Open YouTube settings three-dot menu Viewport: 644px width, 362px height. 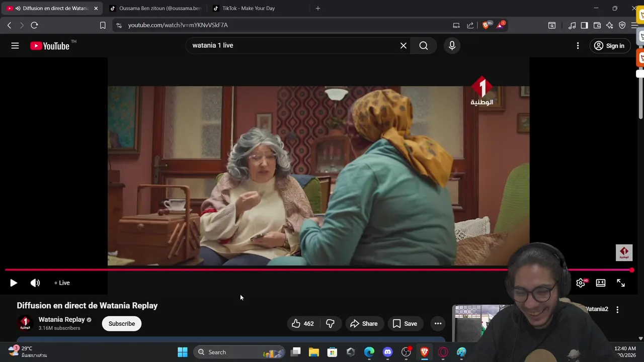click(578, 46)
